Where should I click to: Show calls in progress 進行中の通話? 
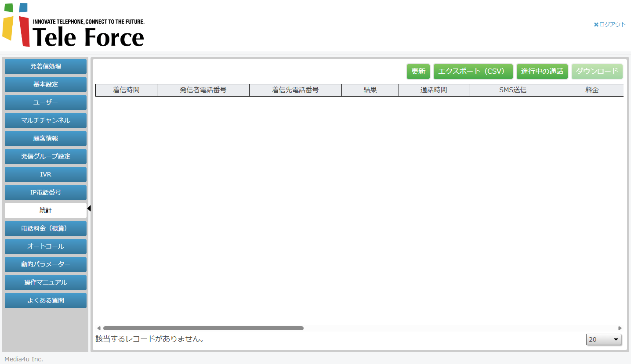point(542,72)
